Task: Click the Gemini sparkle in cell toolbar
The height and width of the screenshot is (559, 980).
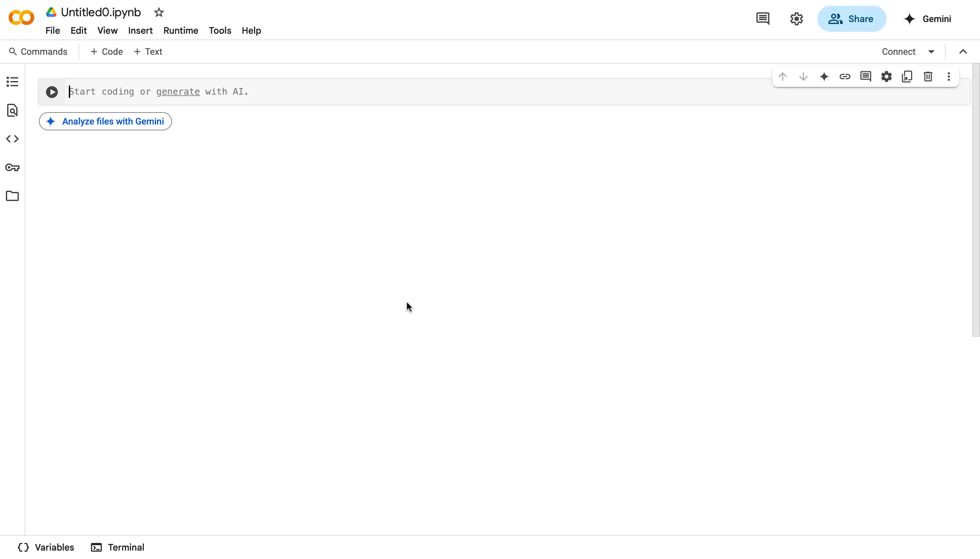Action: pyautogui.click(x=824, y=77)
